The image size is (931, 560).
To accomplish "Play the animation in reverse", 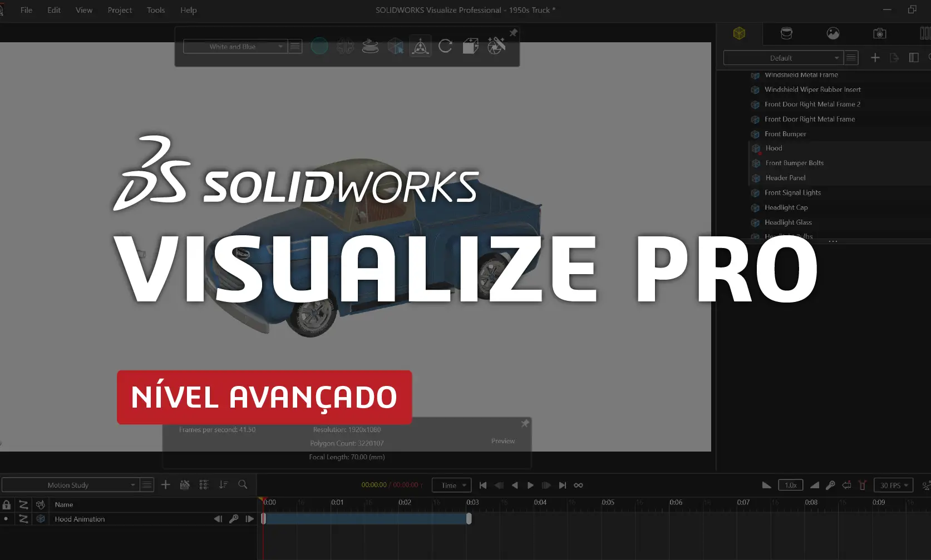I will 515,485.
